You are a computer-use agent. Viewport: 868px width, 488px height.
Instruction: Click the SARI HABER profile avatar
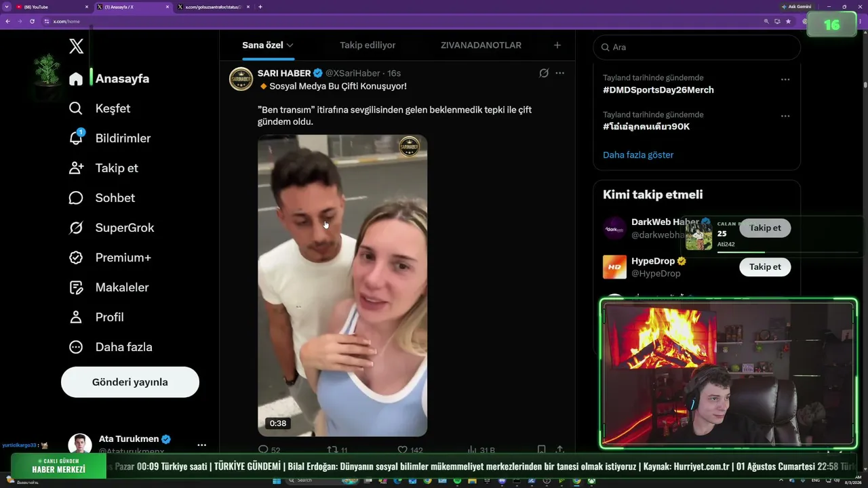(x=241, y=79)
